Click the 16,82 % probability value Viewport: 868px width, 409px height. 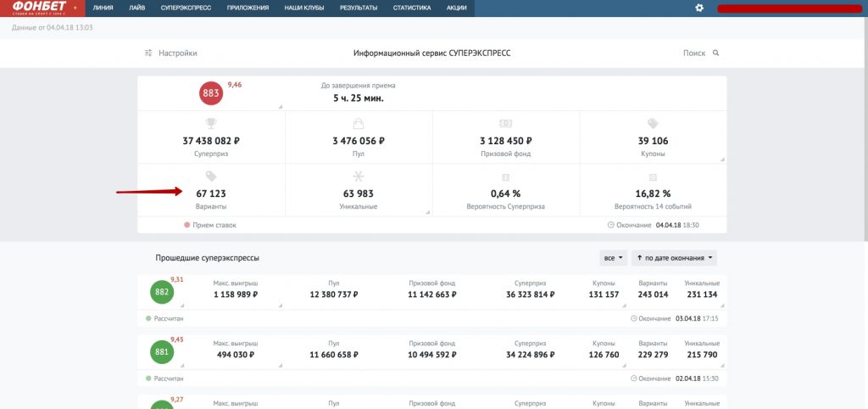point(653,194)
